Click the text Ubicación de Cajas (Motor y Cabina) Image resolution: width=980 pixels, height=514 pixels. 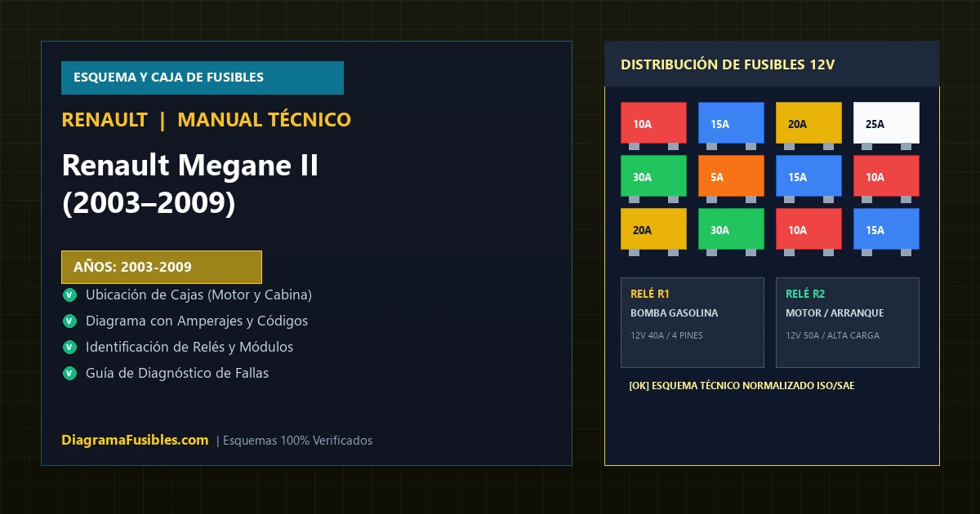(198, 295)
